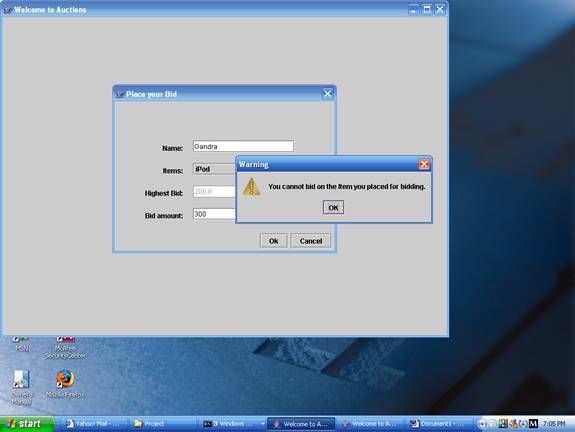Click the Name field containing Gandra
Screen dimensions: 575x432
243,146
